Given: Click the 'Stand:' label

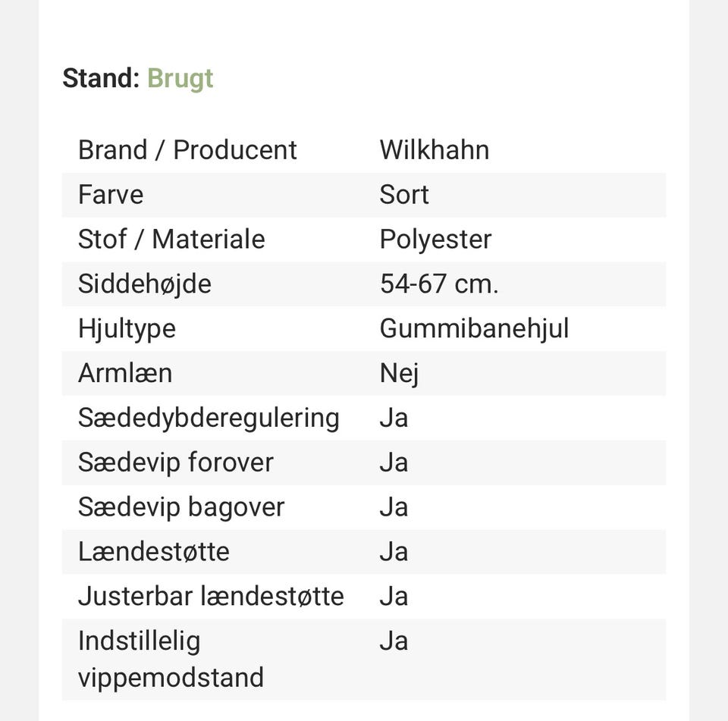Looking at the screenshot, I should tap(101, 78).
